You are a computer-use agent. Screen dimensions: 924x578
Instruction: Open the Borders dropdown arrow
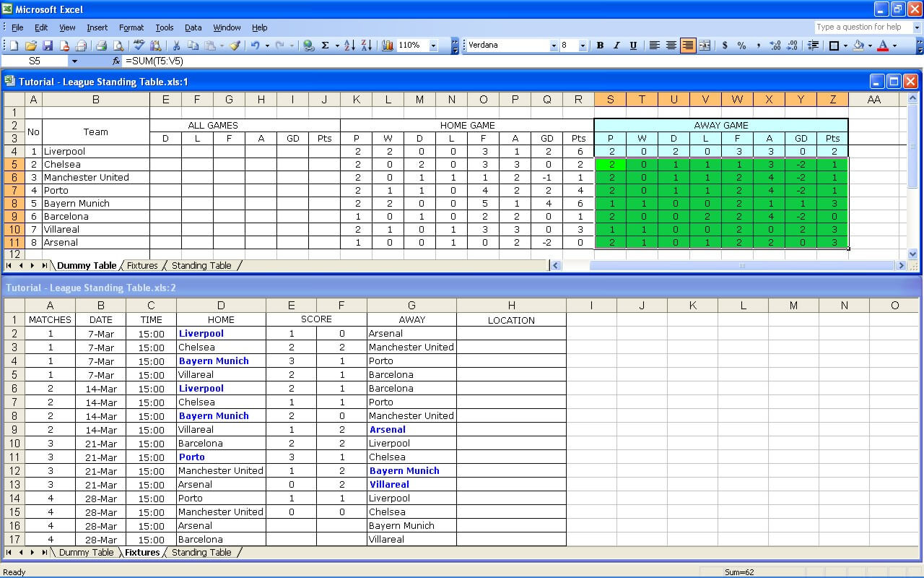(846, 46)
